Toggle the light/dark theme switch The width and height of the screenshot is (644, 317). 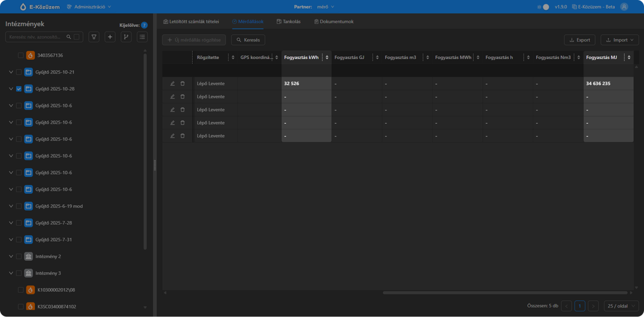(543, 7)
